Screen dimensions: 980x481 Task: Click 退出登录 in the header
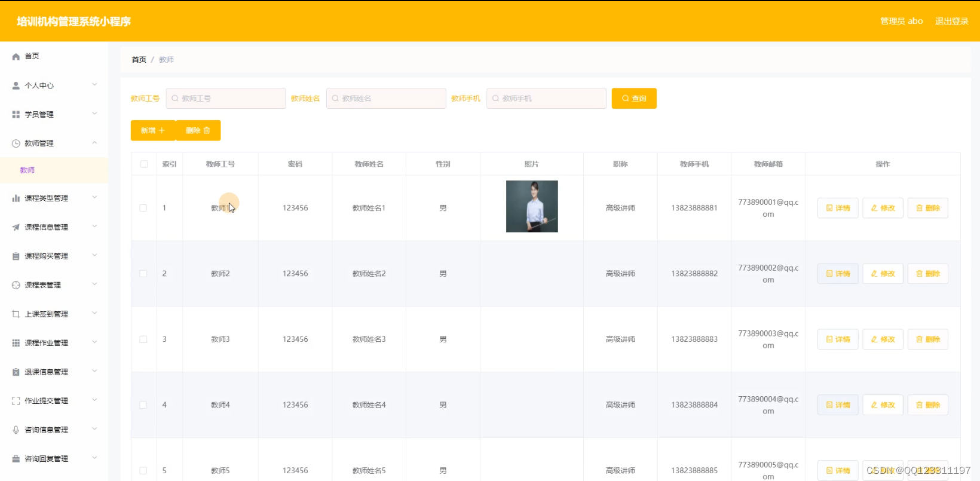(x=952, y=21)
